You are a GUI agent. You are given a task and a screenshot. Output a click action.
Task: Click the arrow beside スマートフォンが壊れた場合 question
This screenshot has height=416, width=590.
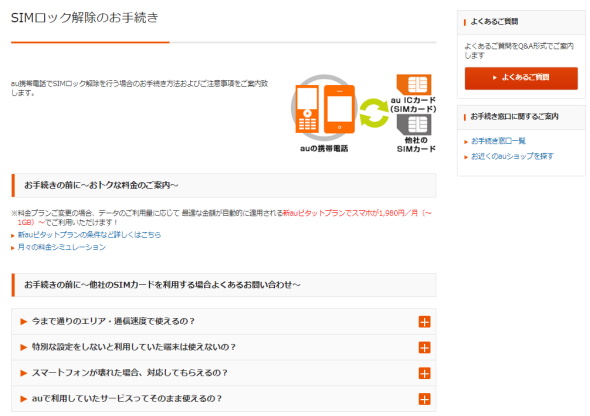click(x=24, y=373)
